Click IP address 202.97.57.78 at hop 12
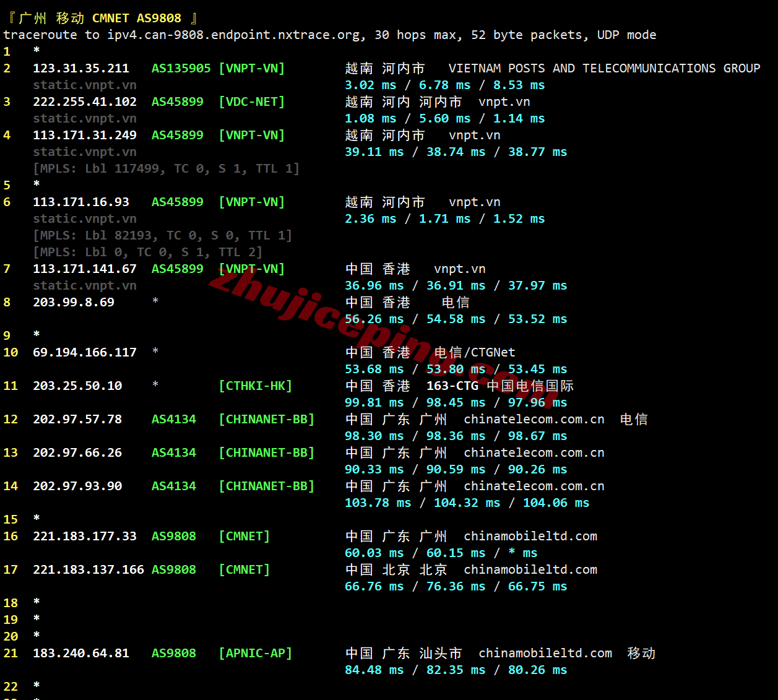 tap(77, 419)
